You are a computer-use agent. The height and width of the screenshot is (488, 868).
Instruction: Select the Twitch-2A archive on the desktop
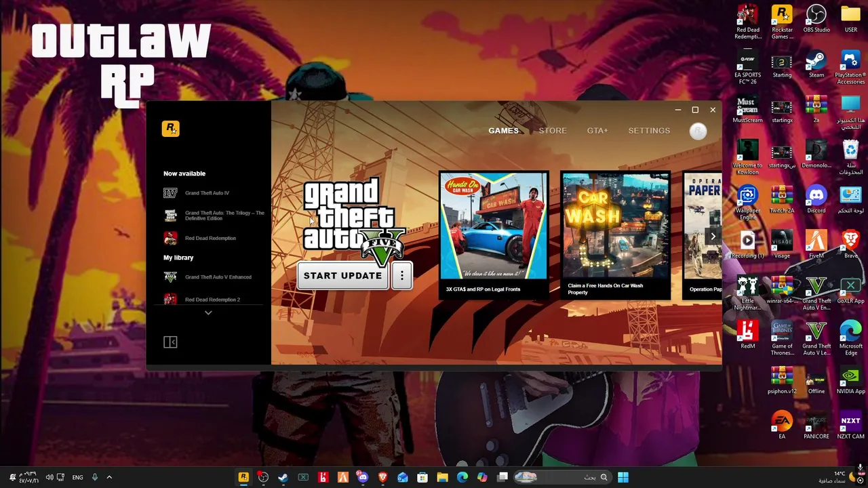point(782,200)
